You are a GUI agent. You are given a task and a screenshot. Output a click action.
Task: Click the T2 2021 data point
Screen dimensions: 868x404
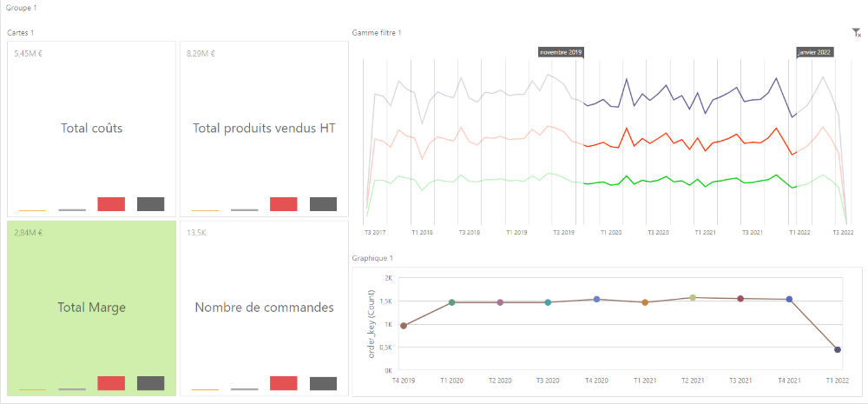tap(693, 298)
